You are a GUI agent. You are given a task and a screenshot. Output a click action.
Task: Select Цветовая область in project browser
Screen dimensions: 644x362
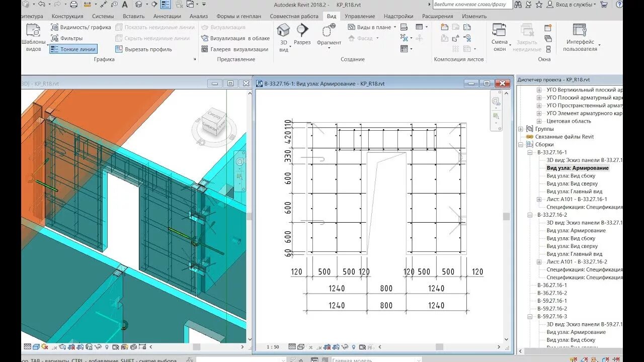click(x=569, y=121)
